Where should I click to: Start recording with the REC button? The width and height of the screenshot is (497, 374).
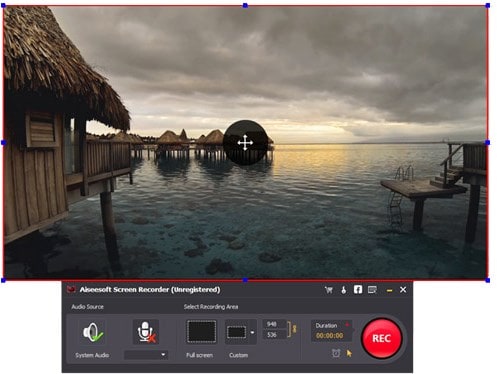click(x=381, y=338)
